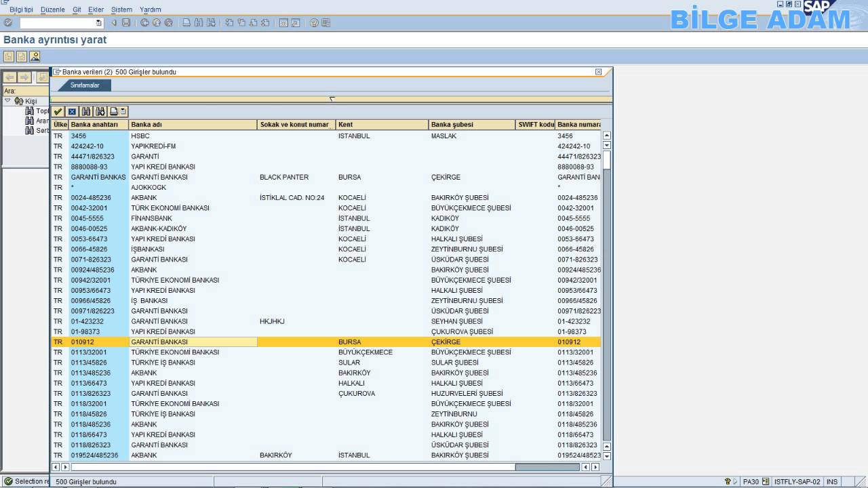Click the blue X cancel icon in popup toolbar
868x488 pixels.
tap(72, 112)
